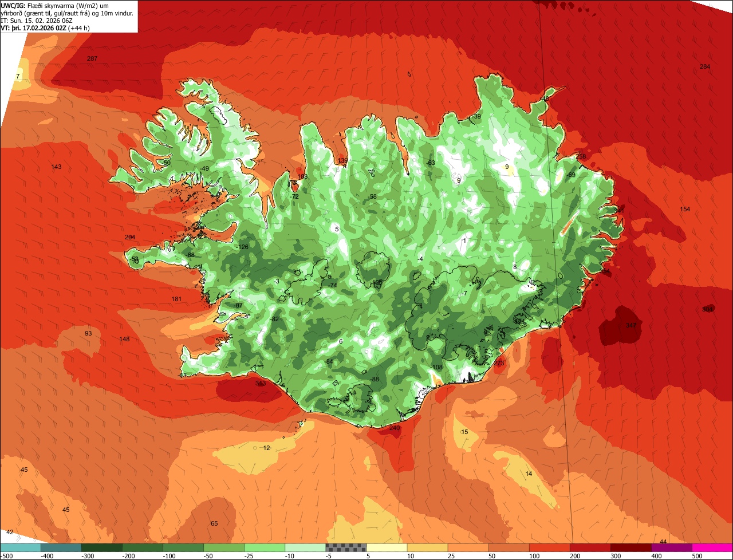Click the header title line 'UWC/IG: Flæði skynvarma'
The image size is (733, 560).
tap(54, 5)
